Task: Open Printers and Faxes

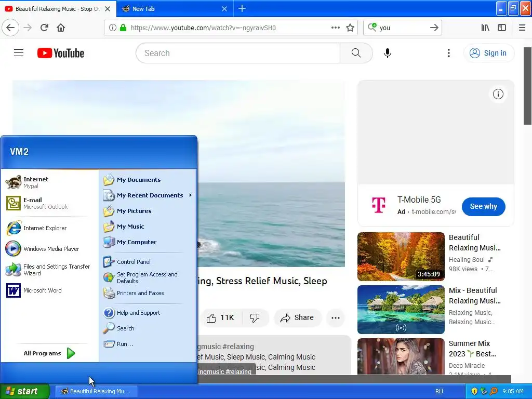Action: (x=148, y=293)
